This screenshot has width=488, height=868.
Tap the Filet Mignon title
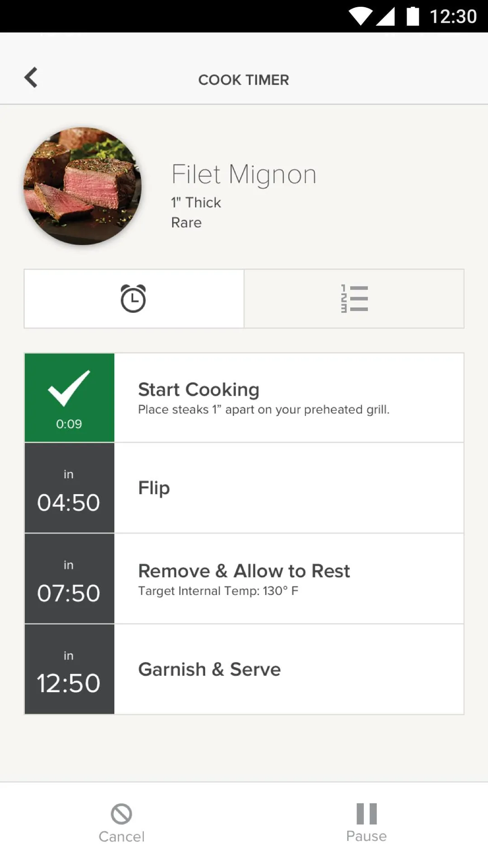(x=244, y=175)
